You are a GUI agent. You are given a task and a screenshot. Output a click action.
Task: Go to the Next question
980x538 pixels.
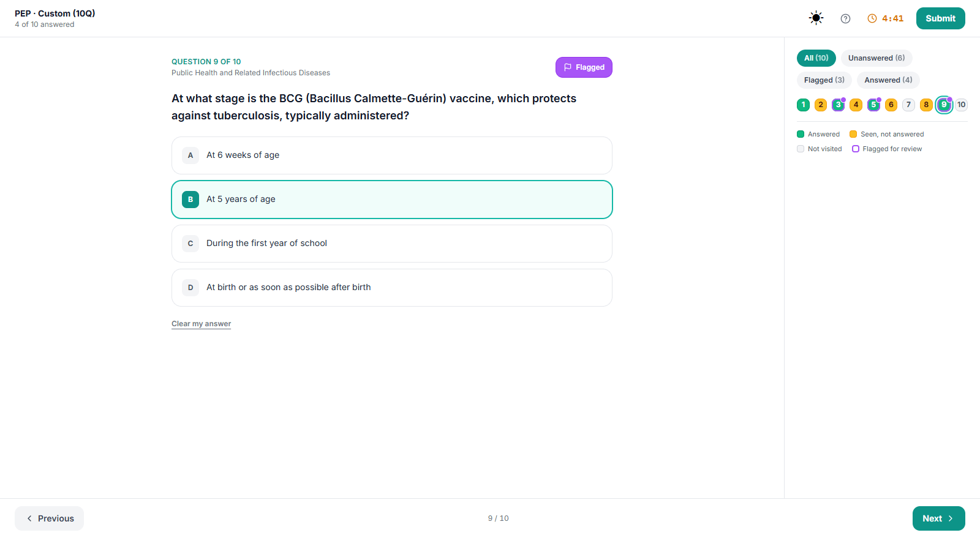tap(938, 518)
